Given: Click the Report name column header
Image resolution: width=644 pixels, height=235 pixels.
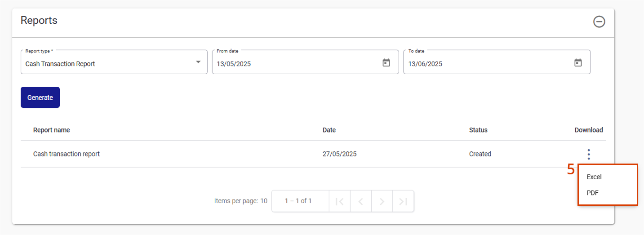Looking at the screenshot, I should click(52, 130).
